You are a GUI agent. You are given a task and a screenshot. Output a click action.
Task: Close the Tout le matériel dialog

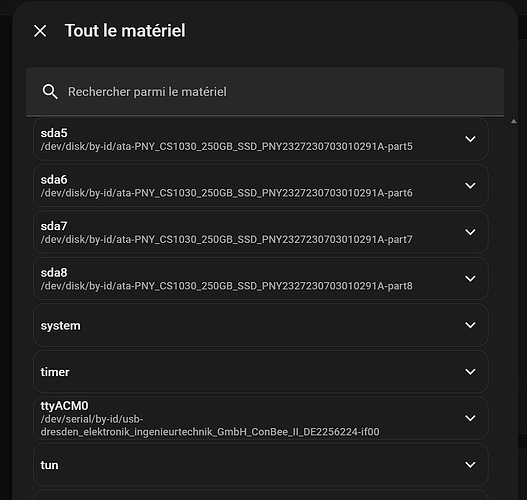(x=40, y=31)
